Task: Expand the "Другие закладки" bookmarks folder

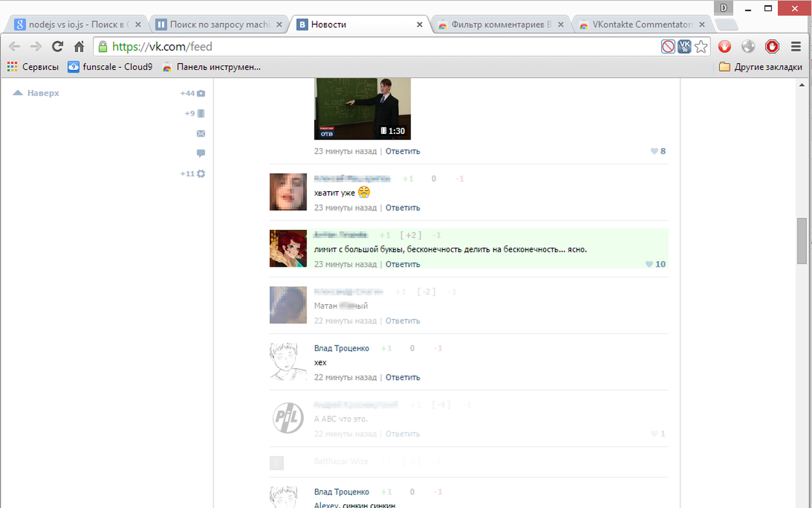Action: click(761, 67)
